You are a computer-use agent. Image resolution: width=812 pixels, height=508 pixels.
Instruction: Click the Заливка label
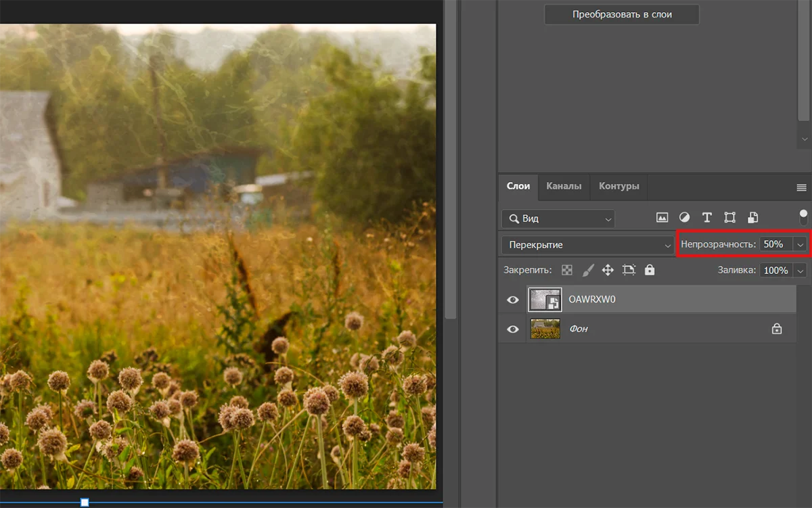click(x=736, y=271)
